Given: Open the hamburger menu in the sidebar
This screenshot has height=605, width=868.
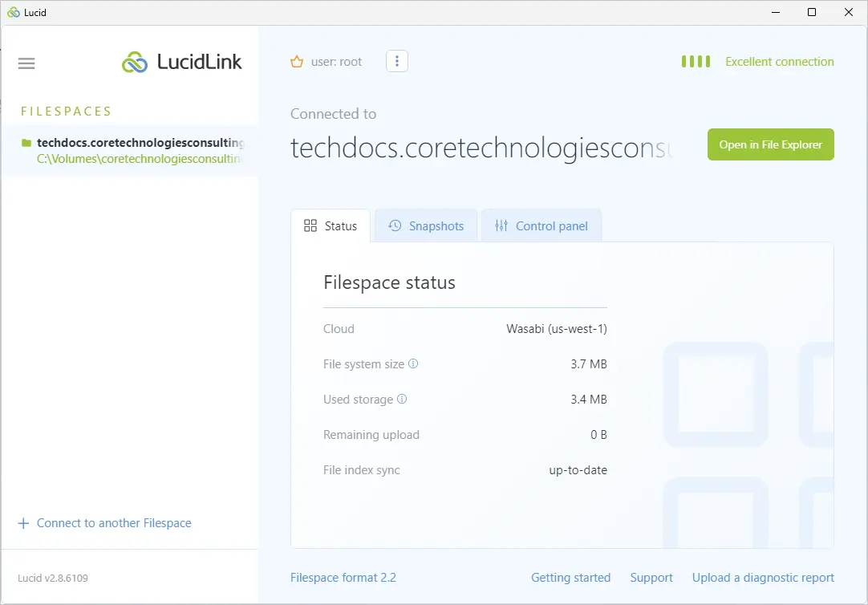Looking at the screenshot, I should [26, 63].
